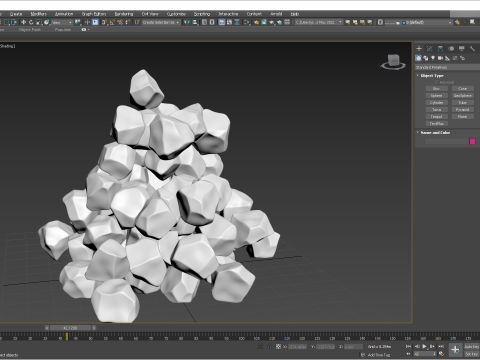Click the ViewCube in the viewport
The height and width of the screenshot is (360, 480).
click(x=394, y=61)
